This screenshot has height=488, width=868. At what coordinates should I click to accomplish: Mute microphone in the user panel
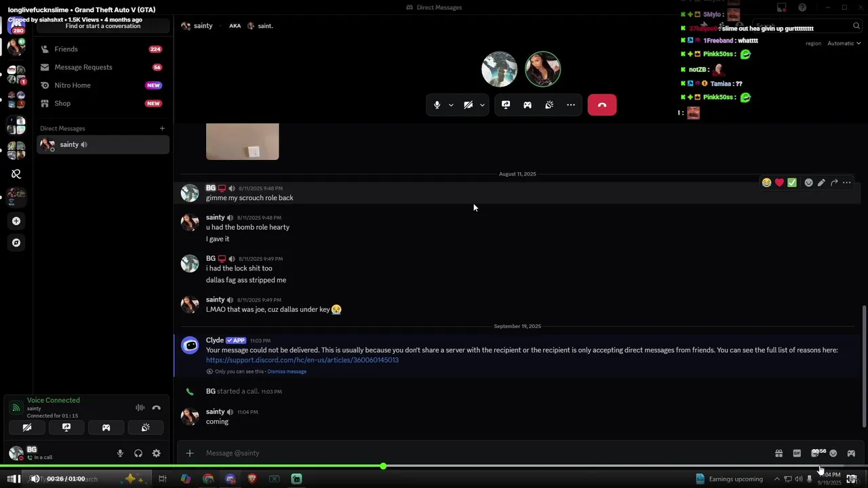click(x=120, y=453)
